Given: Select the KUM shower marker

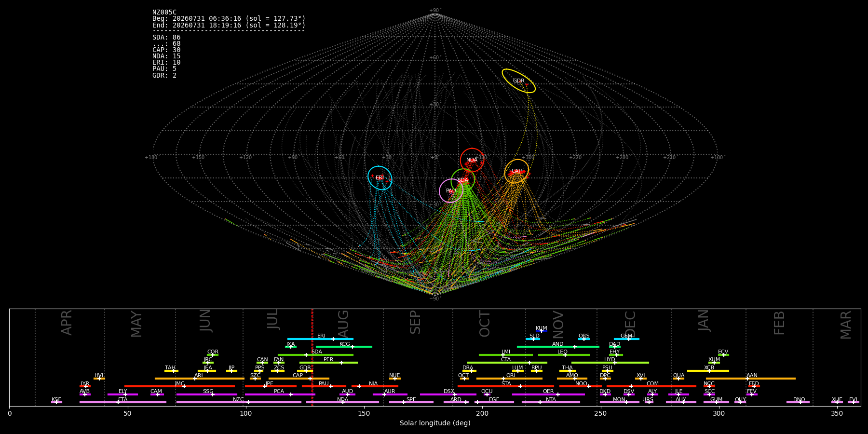Looking at the screenshot, I should (542, 331).
